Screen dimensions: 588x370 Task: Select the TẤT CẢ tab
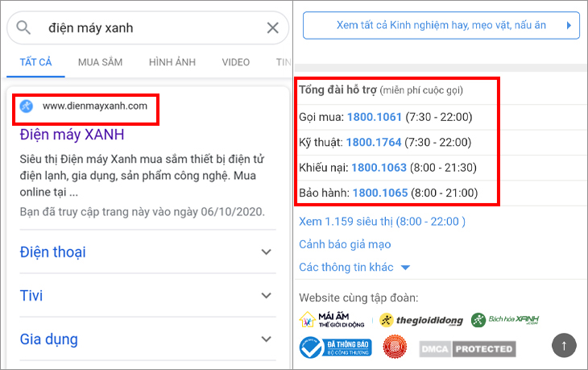point(35,62)
